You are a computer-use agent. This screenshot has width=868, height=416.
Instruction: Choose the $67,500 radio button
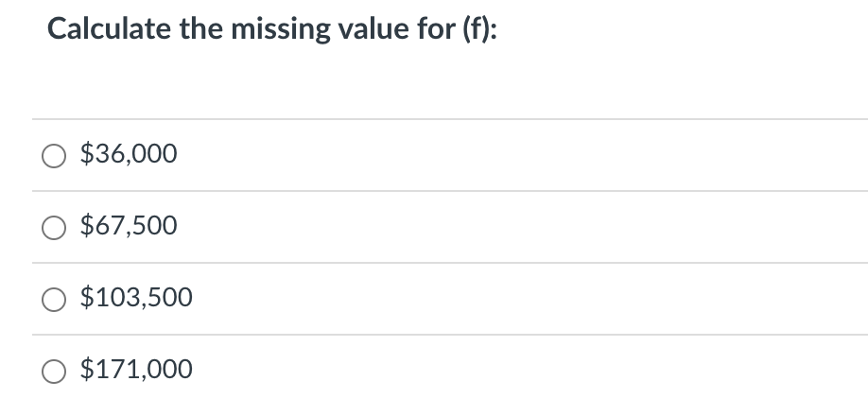coord(54,228)
